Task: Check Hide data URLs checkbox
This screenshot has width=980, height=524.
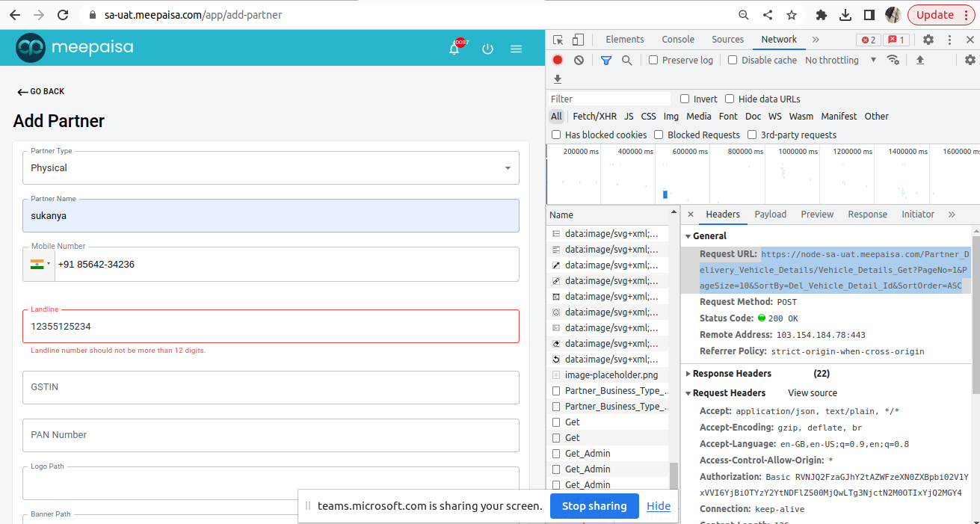Action: pos(730,99)
